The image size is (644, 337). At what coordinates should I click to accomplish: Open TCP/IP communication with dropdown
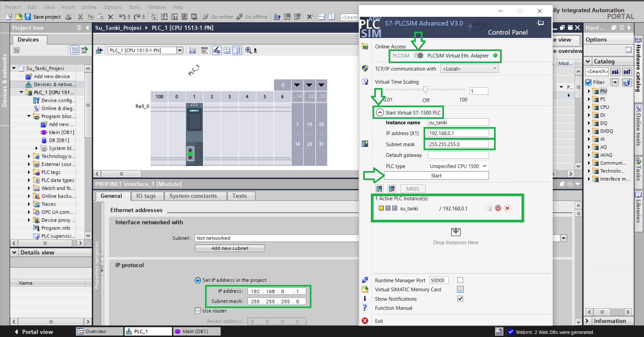(469, 69)
